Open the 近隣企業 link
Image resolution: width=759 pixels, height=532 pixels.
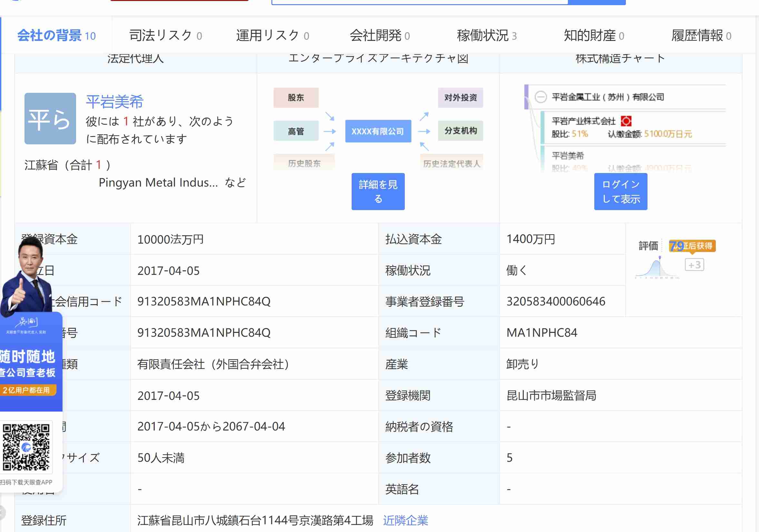click(406, 520)
